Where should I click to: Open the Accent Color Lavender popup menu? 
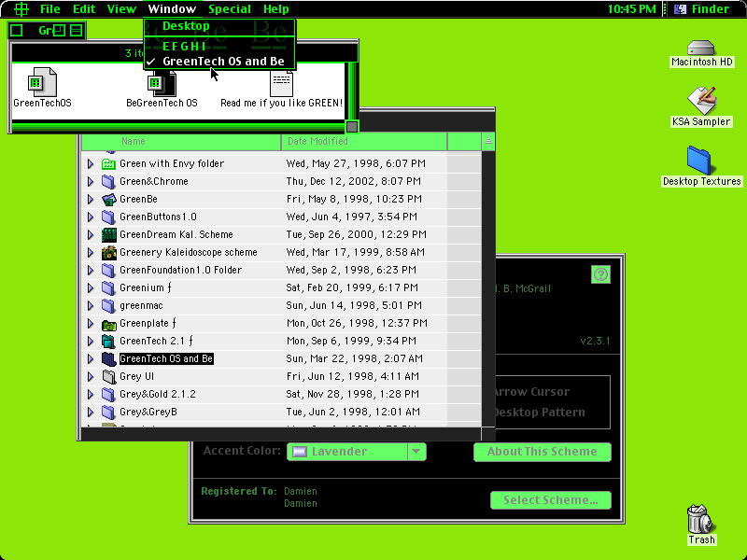point(357,452)
